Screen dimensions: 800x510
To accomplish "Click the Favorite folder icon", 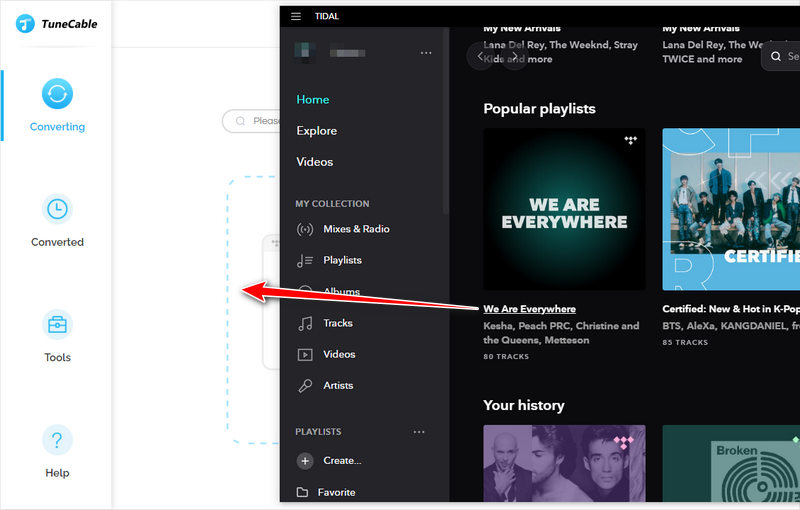I will [303, 492].
